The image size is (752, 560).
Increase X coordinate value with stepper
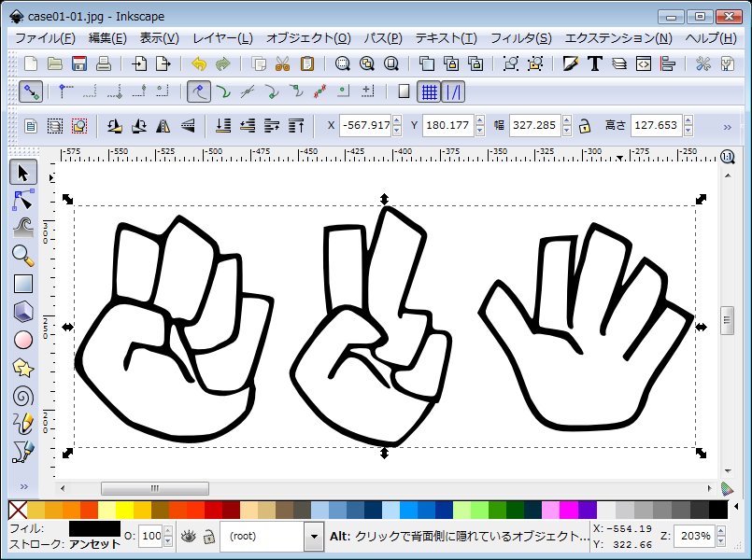click(397, 120)
